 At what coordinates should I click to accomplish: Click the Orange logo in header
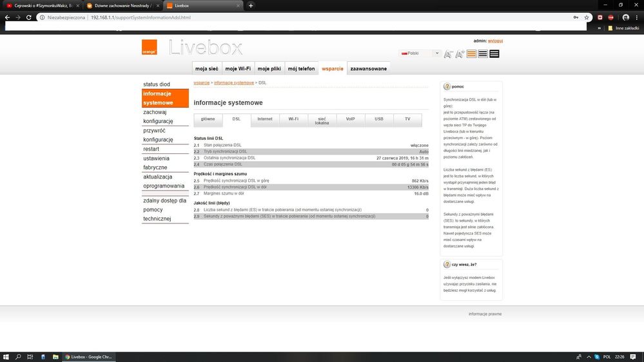tap(150, 48)
